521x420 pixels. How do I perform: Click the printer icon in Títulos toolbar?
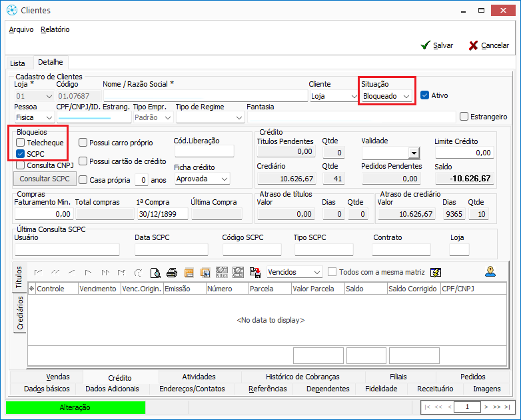[172, 273]
